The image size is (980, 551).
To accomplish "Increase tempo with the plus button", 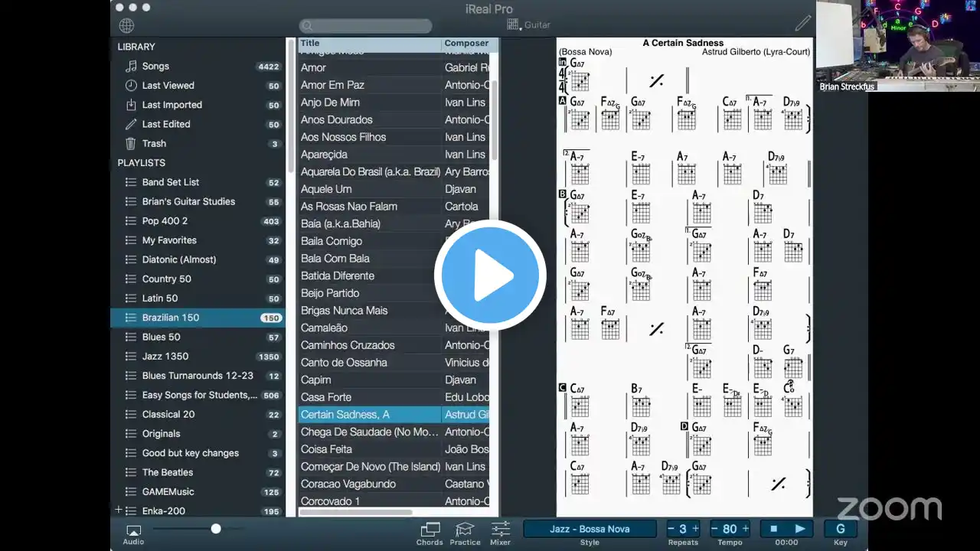I will 746,529.
